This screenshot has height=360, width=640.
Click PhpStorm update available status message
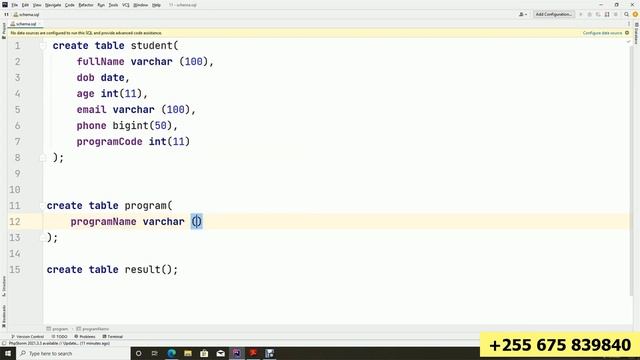click(x=59, y=343)
